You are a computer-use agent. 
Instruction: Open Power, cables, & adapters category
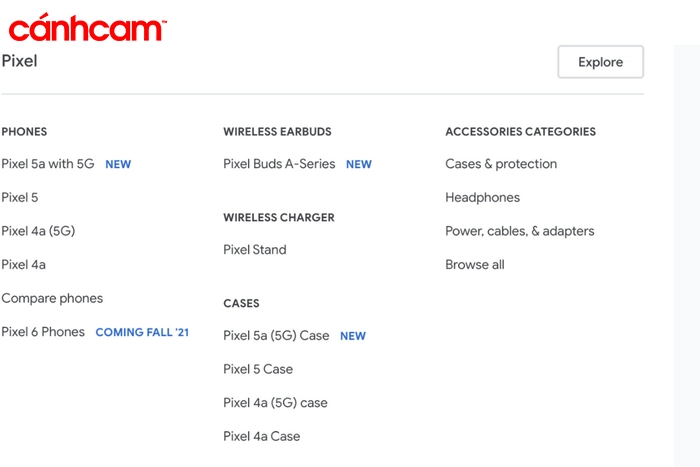tap(520, 231)
